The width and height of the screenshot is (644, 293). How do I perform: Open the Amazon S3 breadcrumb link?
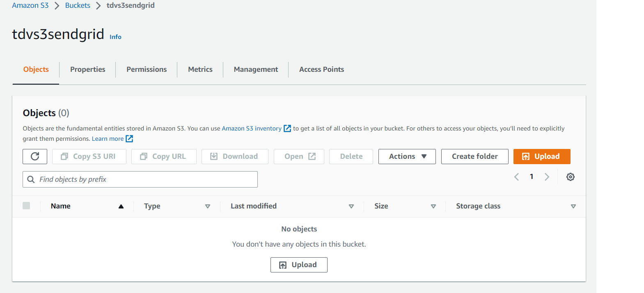tap(30, 5)
